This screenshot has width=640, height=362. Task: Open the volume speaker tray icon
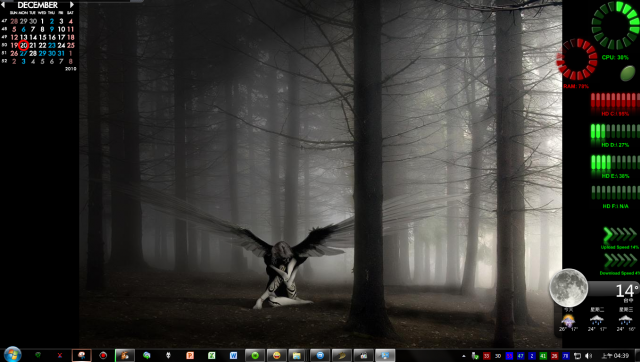(588, 356)
